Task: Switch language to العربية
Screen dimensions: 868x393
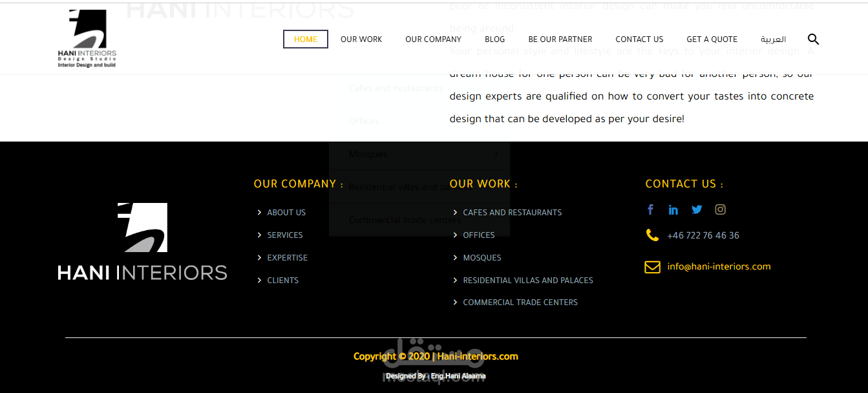Action: [x=773, y=39]
